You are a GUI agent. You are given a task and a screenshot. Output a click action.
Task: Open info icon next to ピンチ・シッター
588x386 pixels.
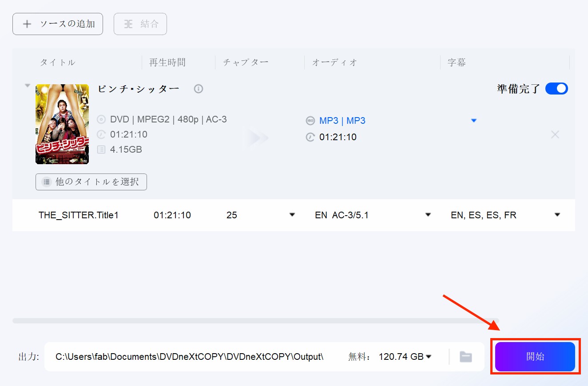pos(199,89)
